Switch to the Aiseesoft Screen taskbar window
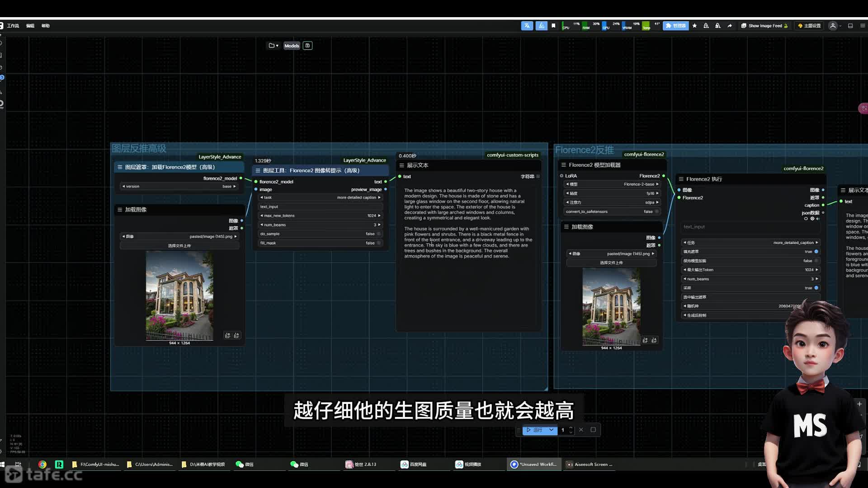 pos(590,465)
